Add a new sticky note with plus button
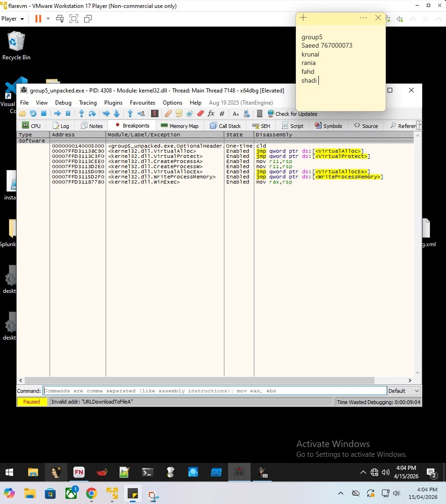 point(303,18)
